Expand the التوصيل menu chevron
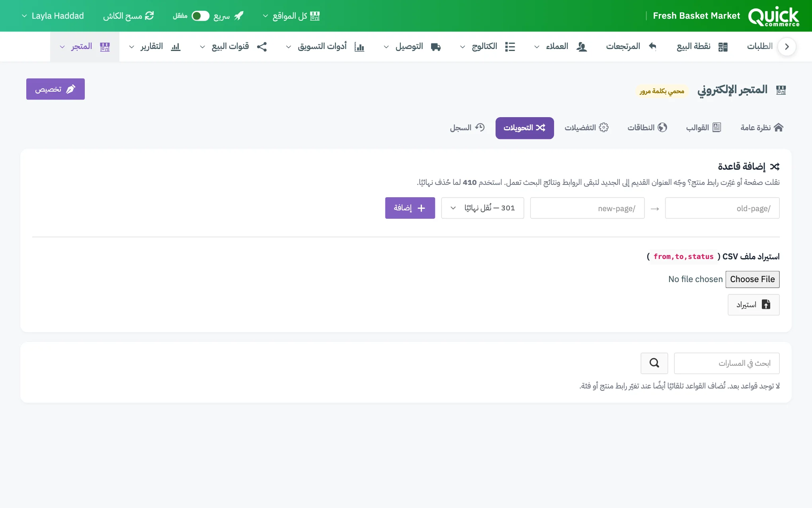Screen dimensions: 812x508 [x=386, y=47]
